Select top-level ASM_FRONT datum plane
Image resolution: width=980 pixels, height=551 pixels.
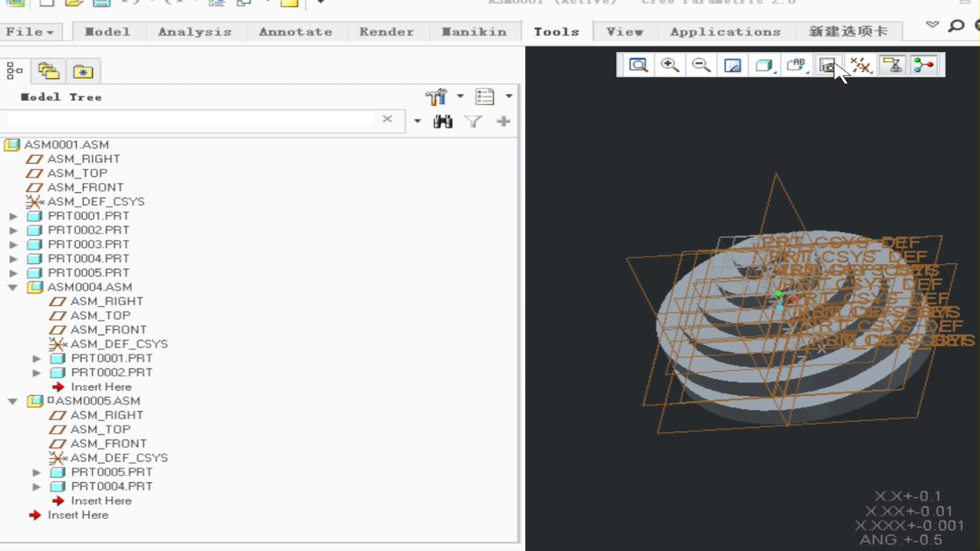(85, 187)
